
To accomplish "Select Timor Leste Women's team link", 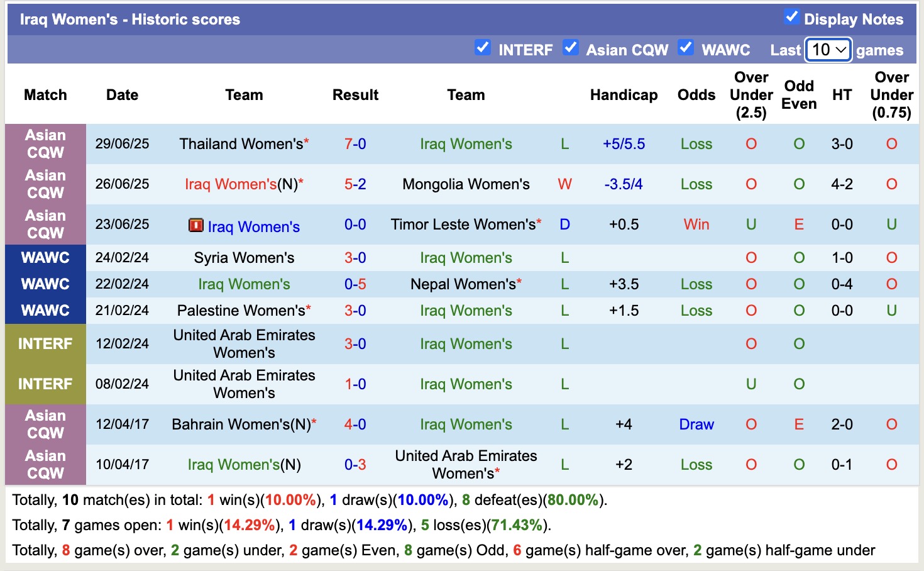I will [x=463, y=225].
